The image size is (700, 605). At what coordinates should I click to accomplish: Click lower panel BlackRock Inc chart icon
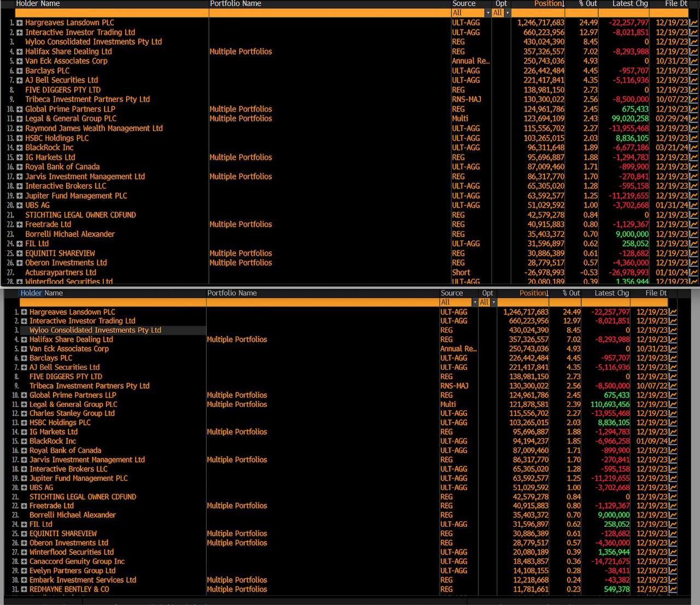pyautogui.click(x=673, y=441)
